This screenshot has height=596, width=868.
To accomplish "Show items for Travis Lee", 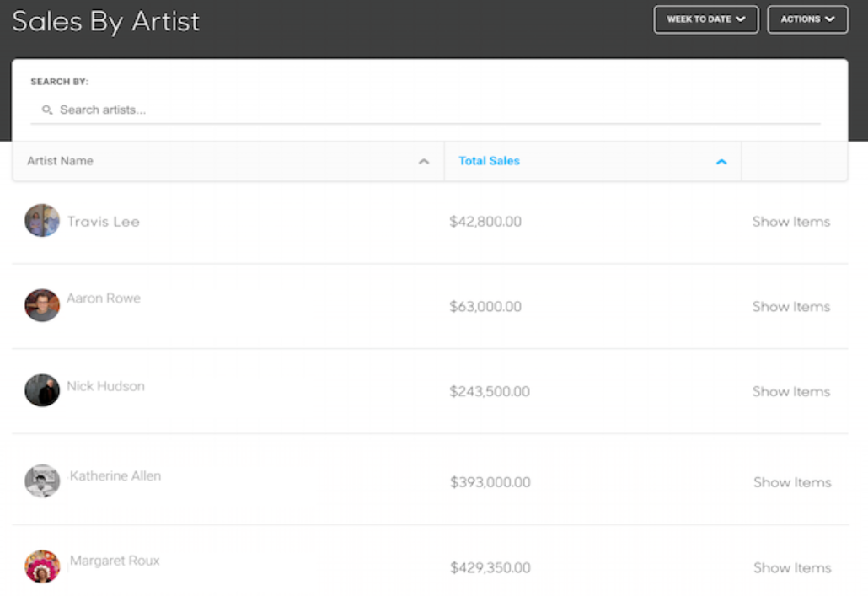I will click(x=790, y=222).
